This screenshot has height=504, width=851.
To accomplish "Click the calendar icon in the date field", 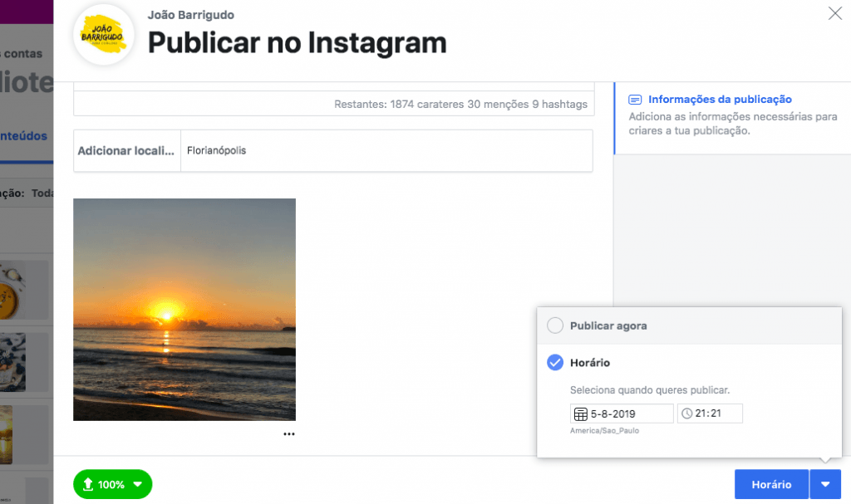I will point(581,413).
